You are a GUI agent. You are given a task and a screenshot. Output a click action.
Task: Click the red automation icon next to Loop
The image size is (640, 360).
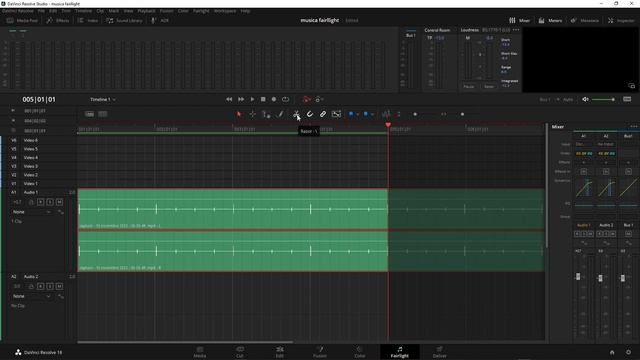pyautogui.click(x=306, y=99)
